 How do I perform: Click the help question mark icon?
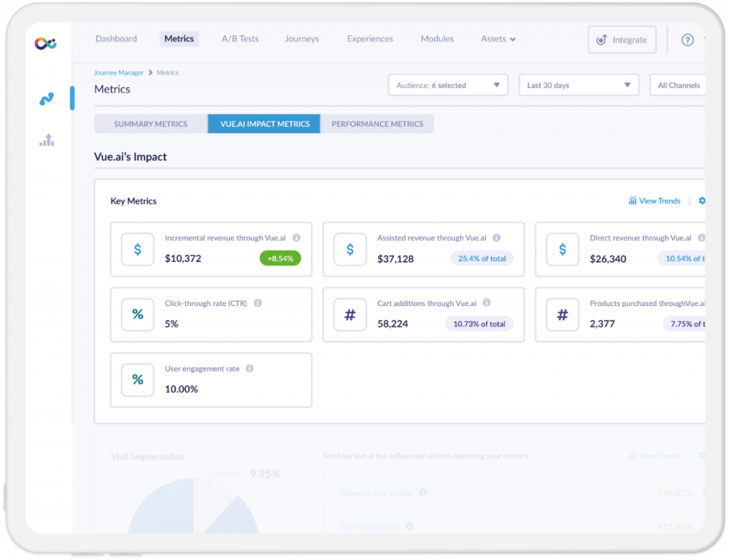click(x=688, y=40)
